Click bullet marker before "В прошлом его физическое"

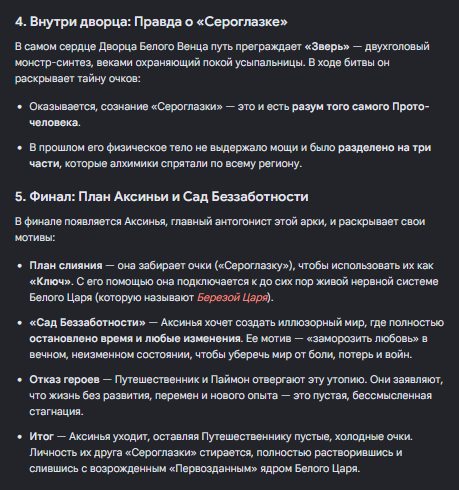[20, 148]
